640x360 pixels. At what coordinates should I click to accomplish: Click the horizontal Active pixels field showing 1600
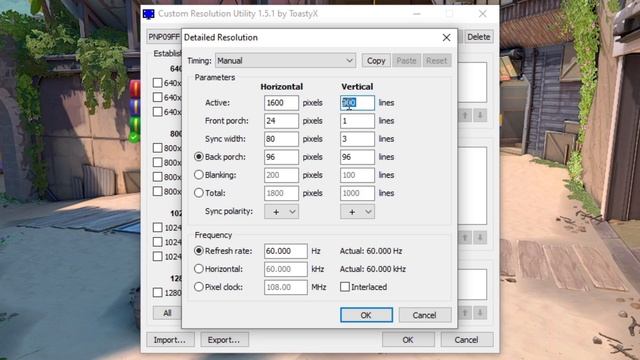[281, 103]
